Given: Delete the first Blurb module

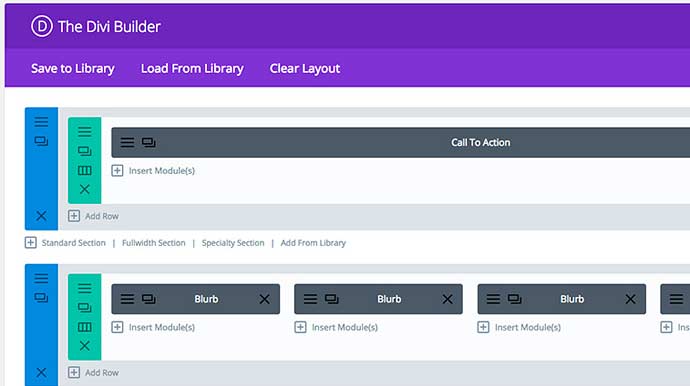Looking at the screenshot, I should (x=264, y=299).
